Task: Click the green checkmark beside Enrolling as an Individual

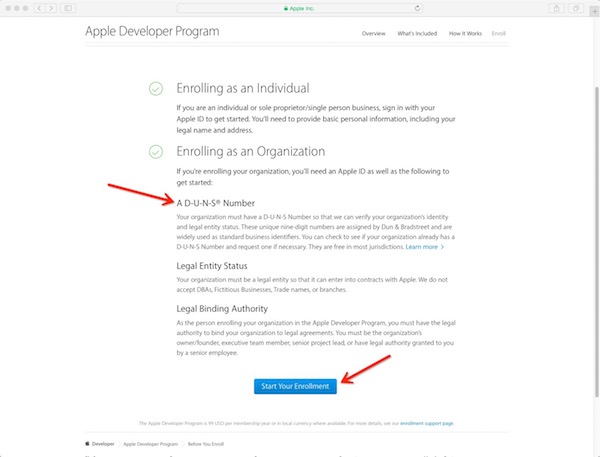Action: coord(155,88)
